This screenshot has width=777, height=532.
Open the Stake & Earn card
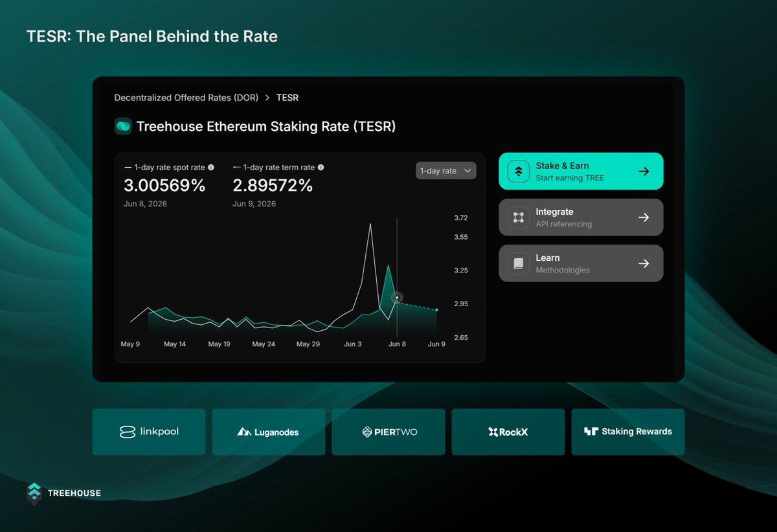tap(581, 172)
